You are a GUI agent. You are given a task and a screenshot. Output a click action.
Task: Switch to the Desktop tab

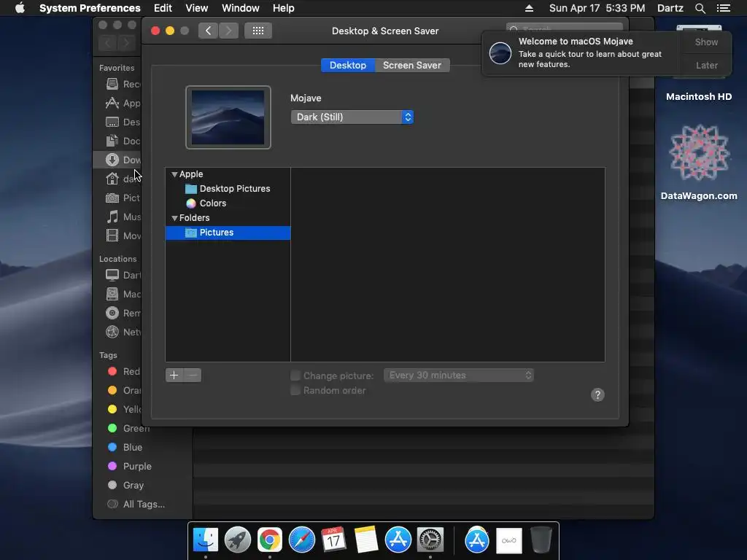coord(348,65)
